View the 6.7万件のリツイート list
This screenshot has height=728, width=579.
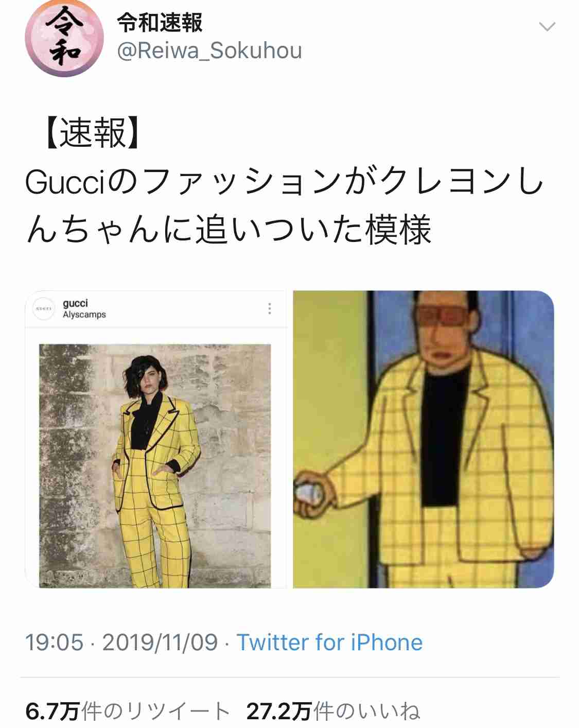click(128, 712)
